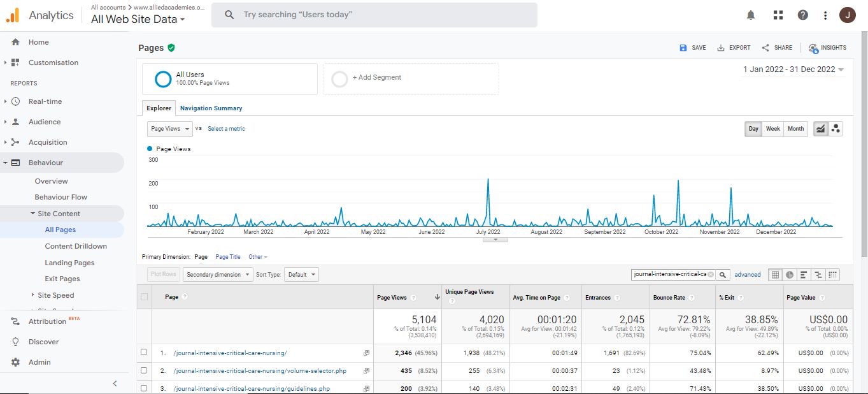This screenshot has width=868, height=394.
Task: Switch to the Navigation Summary tab
Action: (211, 108)
